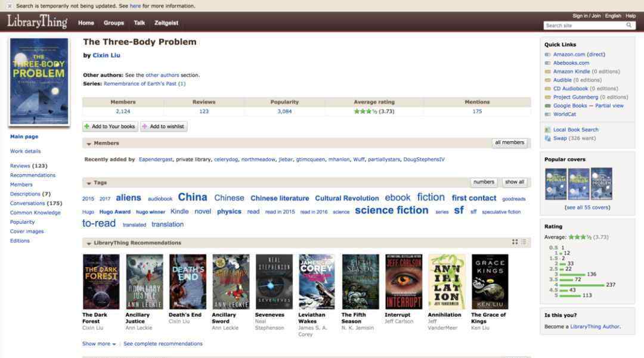Image resolution: width=644 pixels, height=358 pixels.
Task: Open the Talk menu
Action: point(139,23)
